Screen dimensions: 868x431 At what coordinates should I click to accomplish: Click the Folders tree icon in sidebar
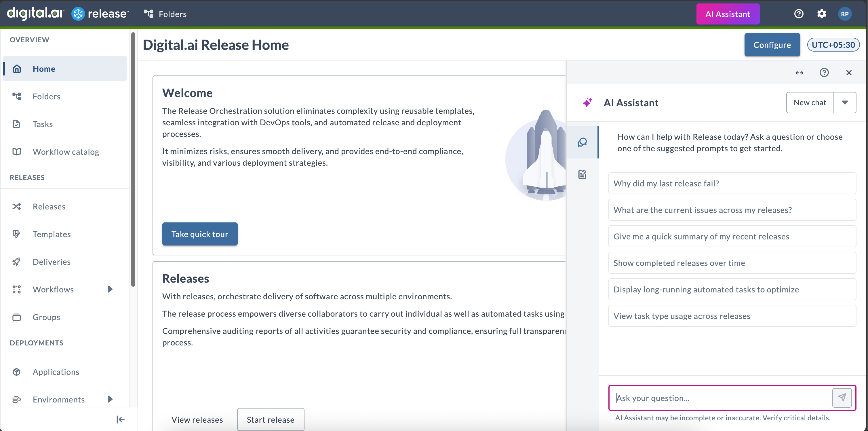[x=17, y=97]
